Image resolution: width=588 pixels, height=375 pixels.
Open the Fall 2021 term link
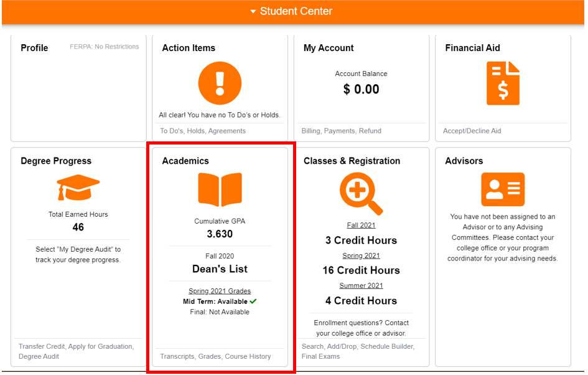[x=361, y=225]
